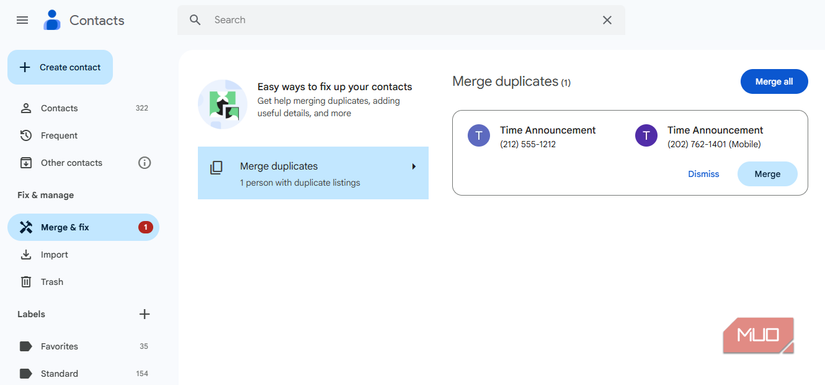825x385 pixels.
Task: Click the Easy ways to fix up heading
Action: click(x=335, y=87)
